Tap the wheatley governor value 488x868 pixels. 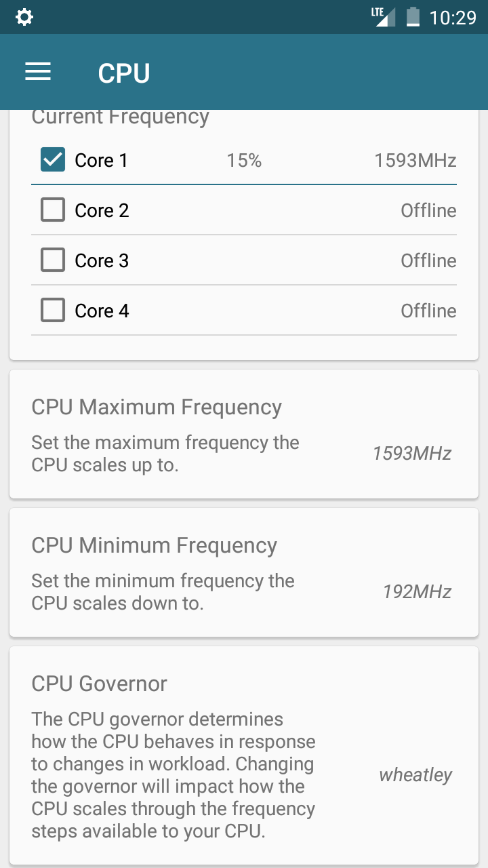click(x=415, y=775)
